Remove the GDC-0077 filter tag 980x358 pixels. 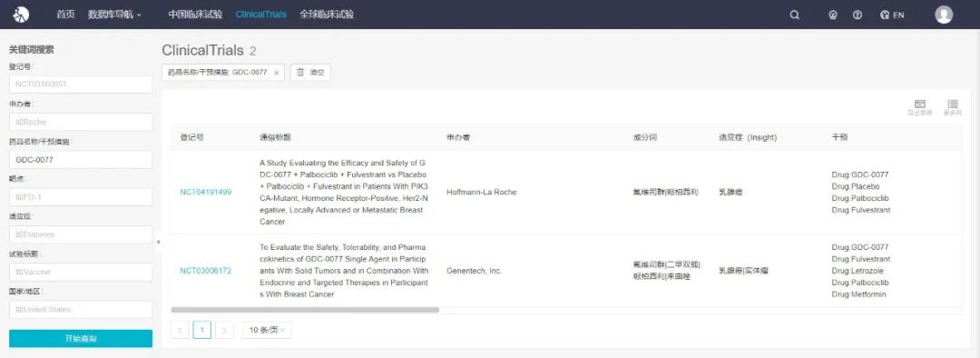click(276, 73)
